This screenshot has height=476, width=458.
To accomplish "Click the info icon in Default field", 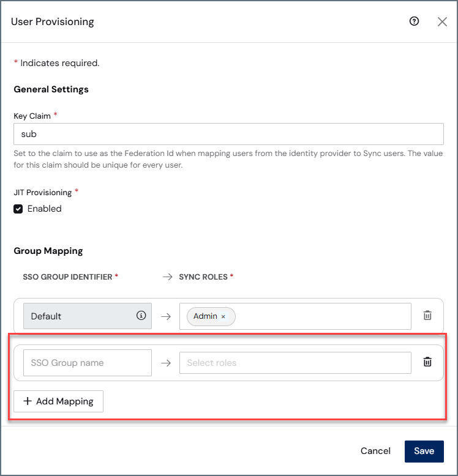I will 141,316.
